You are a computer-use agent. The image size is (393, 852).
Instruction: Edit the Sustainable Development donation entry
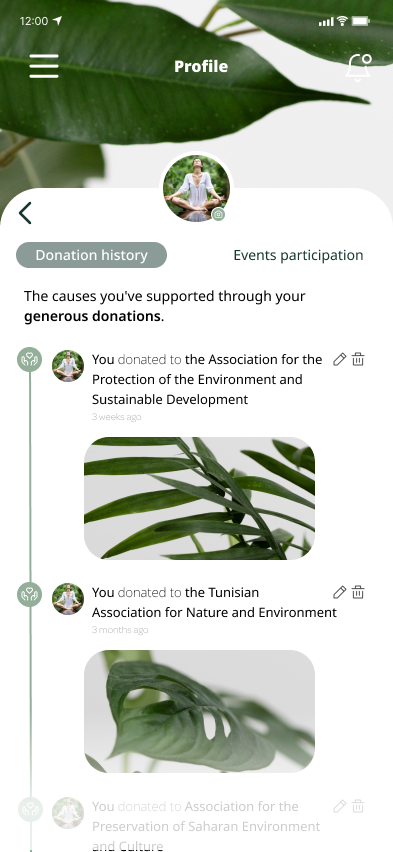click(339, 359)
